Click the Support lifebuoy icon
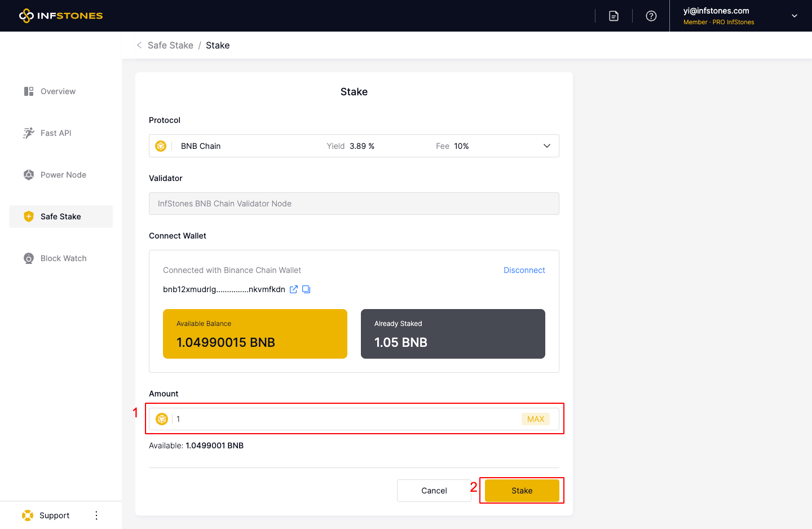This screenshot has height=529, width=812. (x=28, y=515)
